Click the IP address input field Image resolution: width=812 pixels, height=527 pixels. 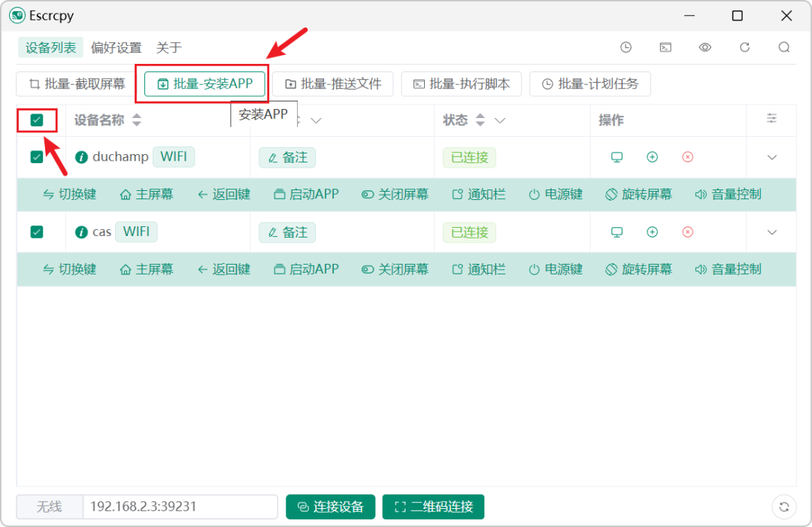180,507
